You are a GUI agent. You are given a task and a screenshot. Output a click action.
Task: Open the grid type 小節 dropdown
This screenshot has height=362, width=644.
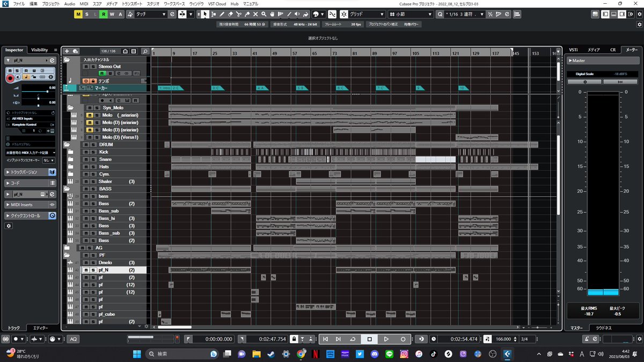[x=412, y=14]
